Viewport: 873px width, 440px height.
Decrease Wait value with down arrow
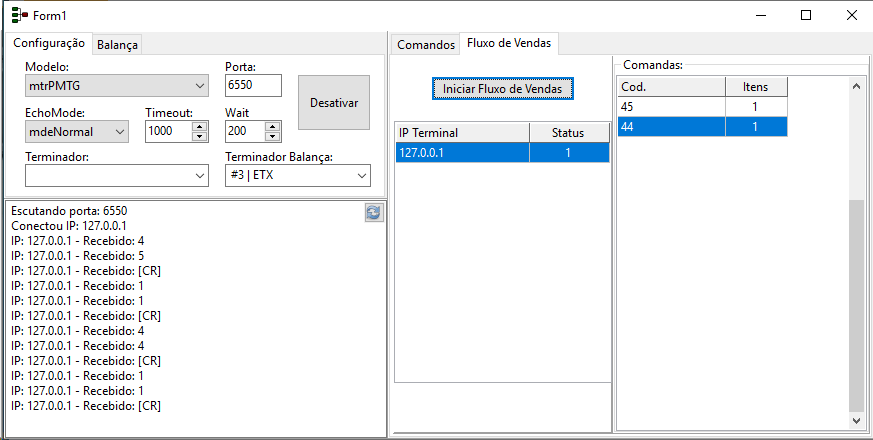[x=272, y=136]
